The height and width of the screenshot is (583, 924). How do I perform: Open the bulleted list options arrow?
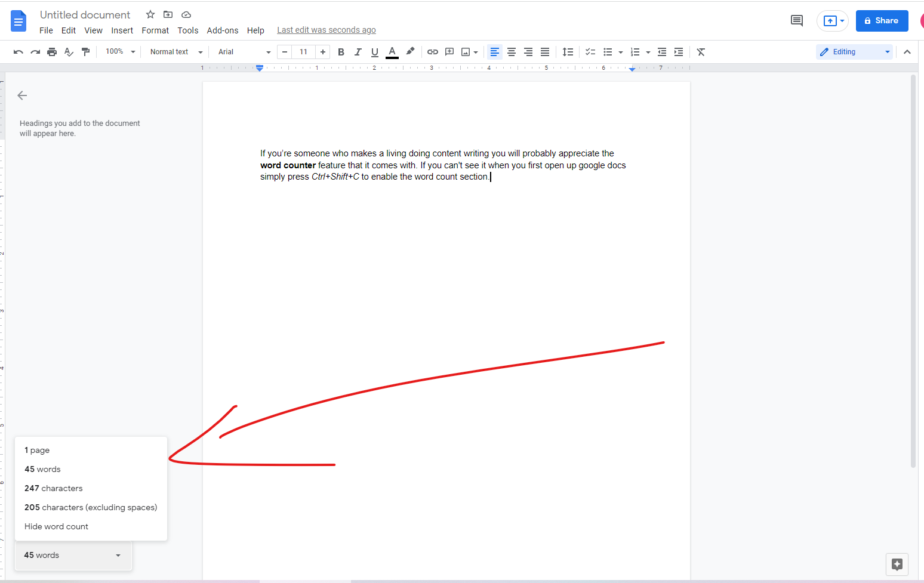pos(621,52)
